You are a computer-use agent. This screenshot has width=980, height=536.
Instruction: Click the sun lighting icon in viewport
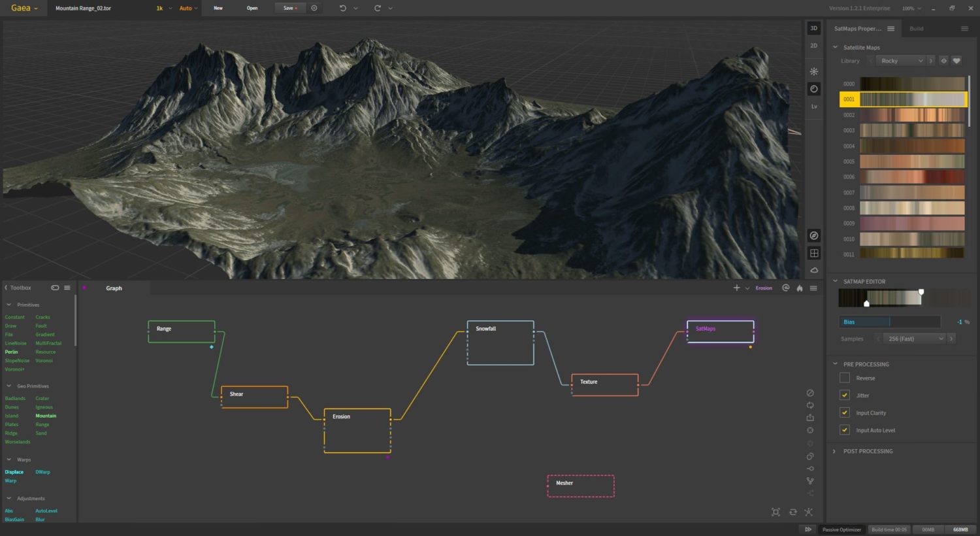[x=814, y=71]
